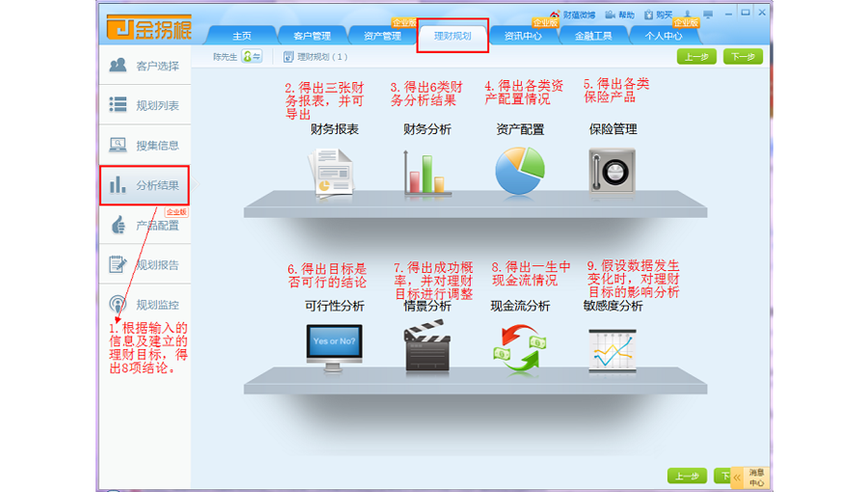Open the 现金流分析 cash cycle icon
This screenshot has height=492, width=868.
[520, 347]
